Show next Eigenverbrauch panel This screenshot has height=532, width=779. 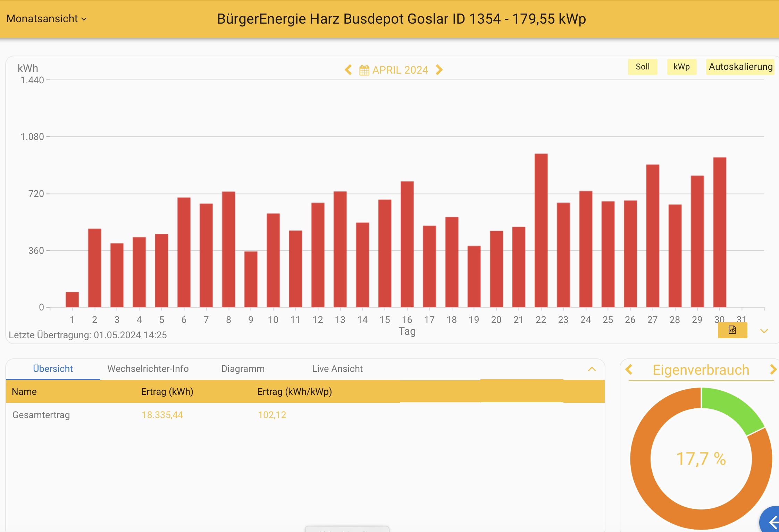click(x=773, y=369)
